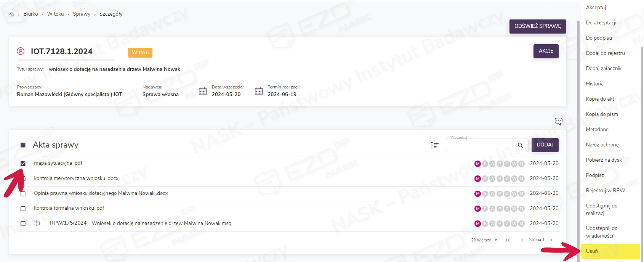The height and width of the screenshot is (262, 644).
Task: Toggle the select-all checkbox beside Akta sprawy
Action: (23, 145)
